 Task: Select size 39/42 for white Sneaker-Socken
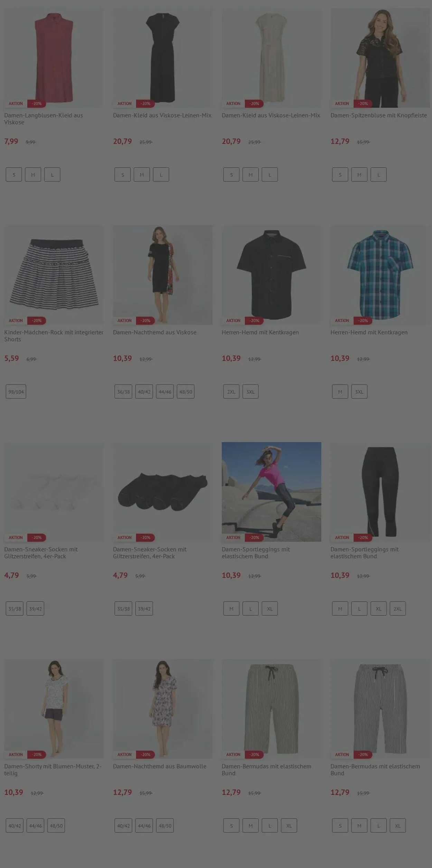(35, 609)
